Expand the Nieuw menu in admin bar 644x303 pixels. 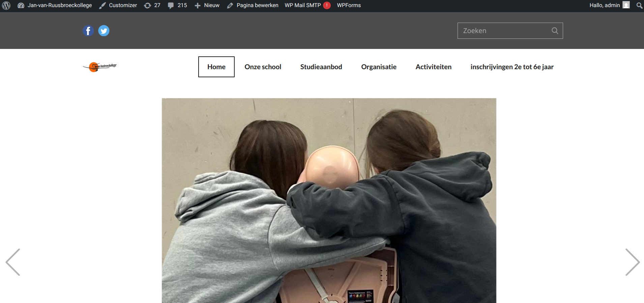[207, 5]
